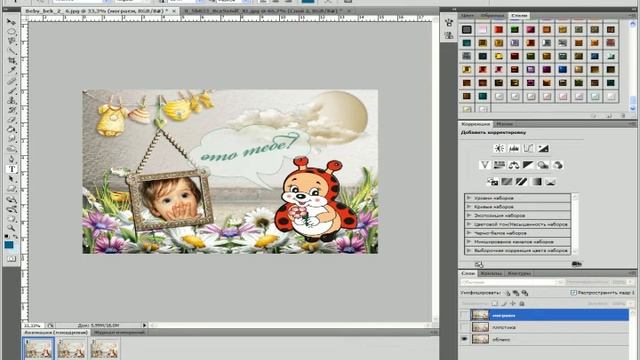The image size is (640, 360).
Task: Switch to the 'Каналы' tab
Action: [x=491, y=273]
